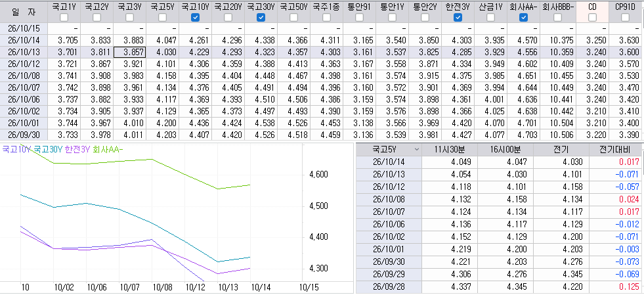Click the 10/08 chart date label
Image resolution: width=644 pixels, height=295 pixels.
(162, 288)
